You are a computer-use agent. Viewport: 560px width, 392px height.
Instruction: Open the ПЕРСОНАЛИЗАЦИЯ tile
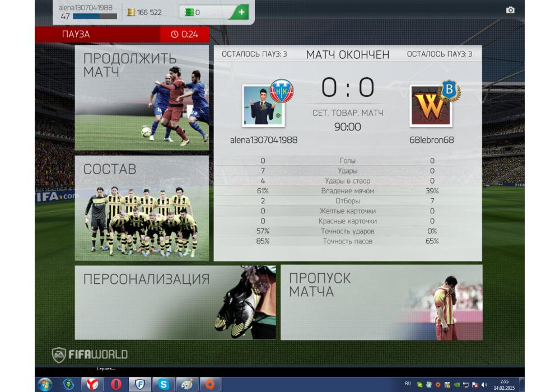[x=175, y=302]
